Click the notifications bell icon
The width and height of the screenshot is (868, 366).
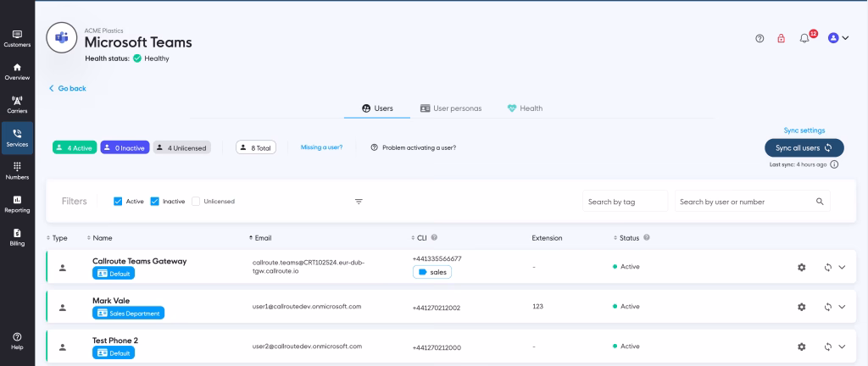[x=804, y=38]
